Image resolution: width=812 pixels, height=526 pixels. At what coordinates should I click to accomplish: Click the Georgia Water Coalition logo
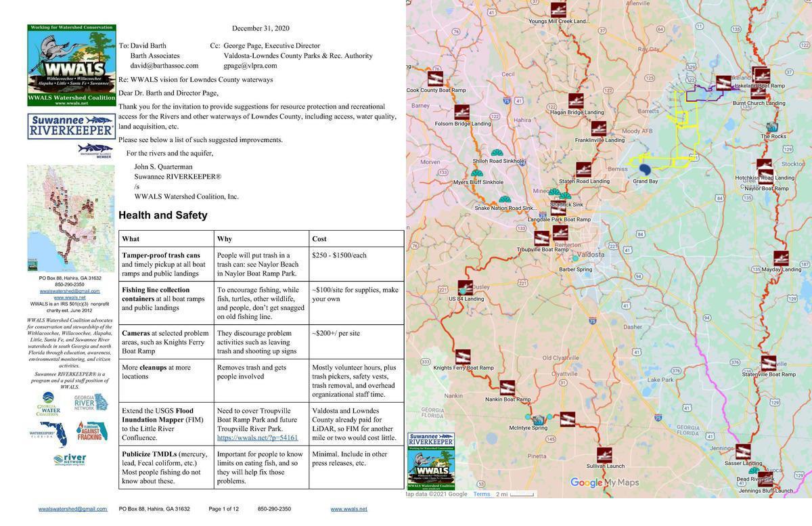(x=49, y=404)
